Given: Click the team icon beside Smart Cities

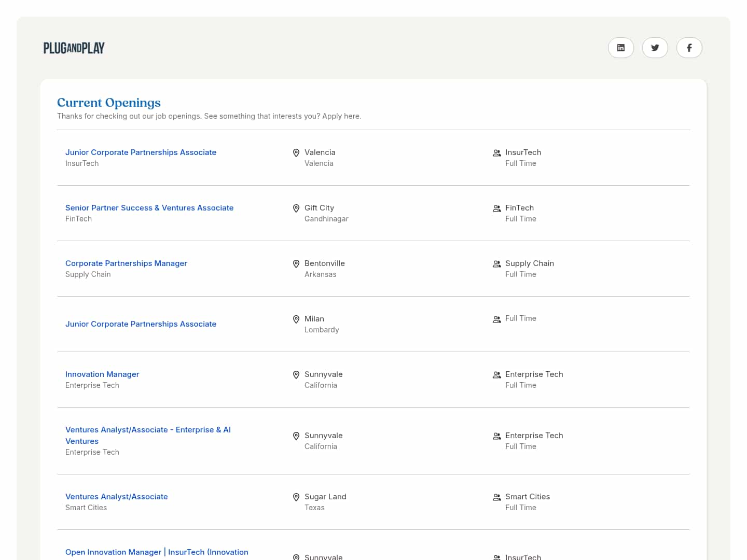Looking at the screenshot, I should pyautogui.click(x=496, y=497).
